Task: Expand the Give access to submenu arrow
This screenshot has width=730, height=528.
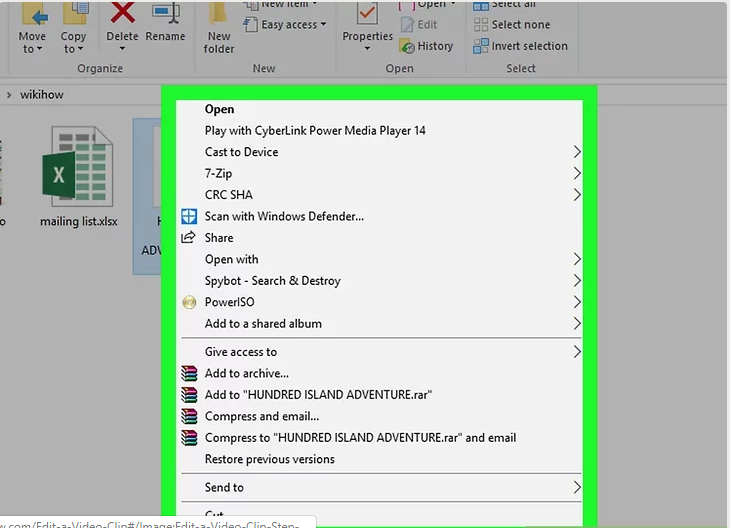Action: tap(577, 352)
